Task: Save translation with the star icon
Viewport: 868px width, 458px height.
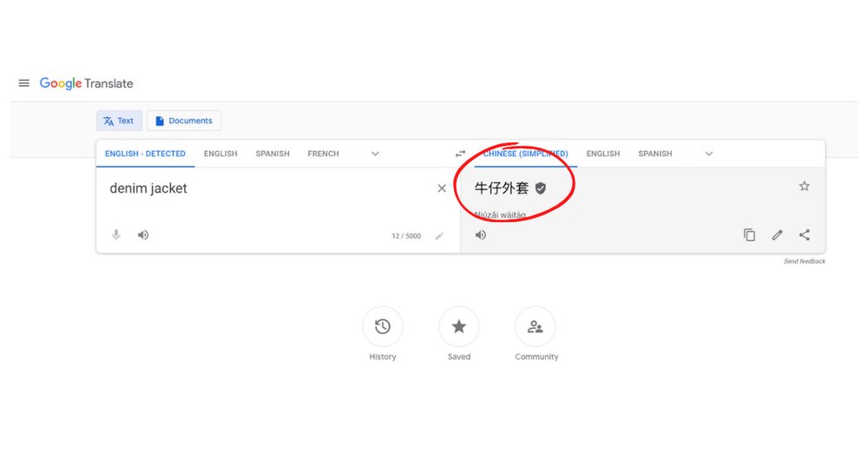Action: [x=805, y=186]
